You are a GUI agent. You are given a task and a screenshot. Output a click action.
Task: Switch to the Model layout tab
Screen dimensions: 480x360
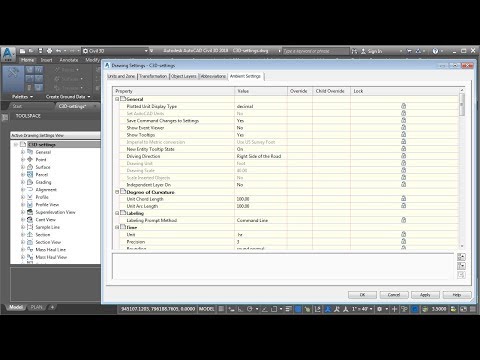tap(16, 307)
